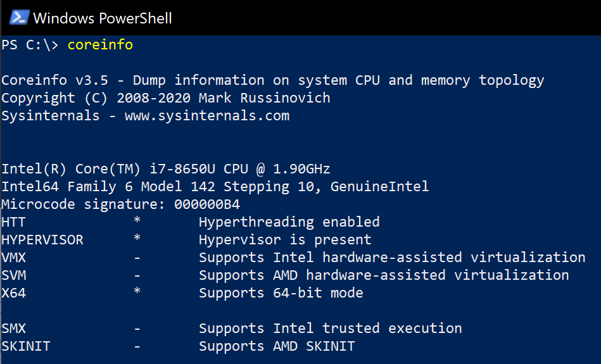Click the www.sysinternals.com URL

pyautogui.click(x=207, y=116)
